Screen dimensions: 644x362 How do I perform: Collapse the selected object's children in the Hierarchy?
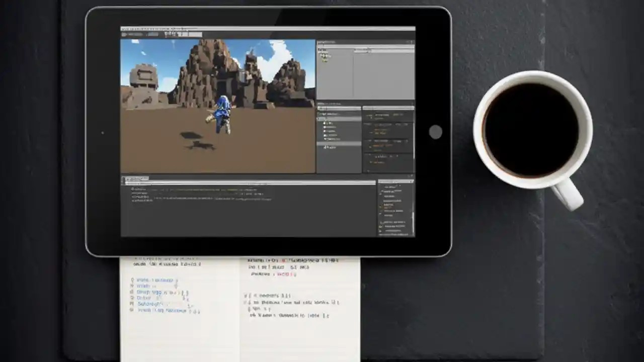319,118
